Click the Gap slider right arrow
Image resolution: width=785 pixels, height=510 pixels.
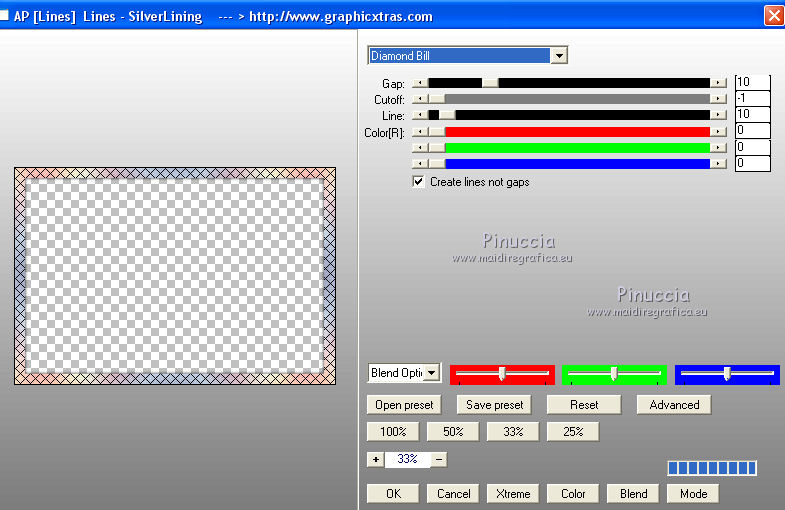pyautogui.click(x=718, y=83)
